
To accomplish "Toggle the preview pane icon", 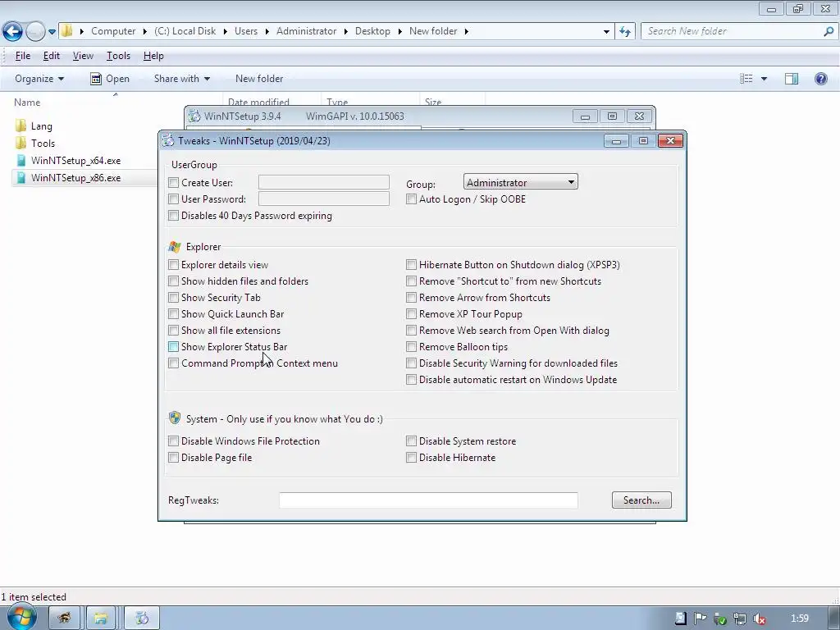I will [792, 79].
